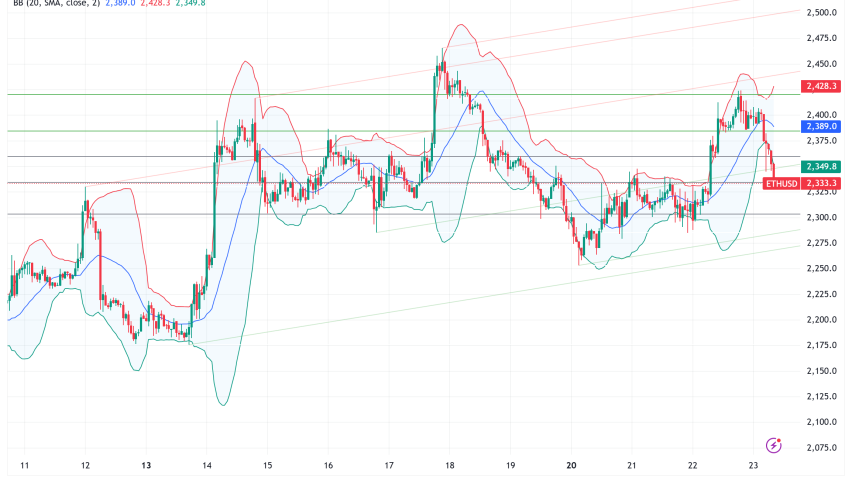Click bold date 13 on the time axis
Viewport: 852px width, 485px height.
coord(146,466)
